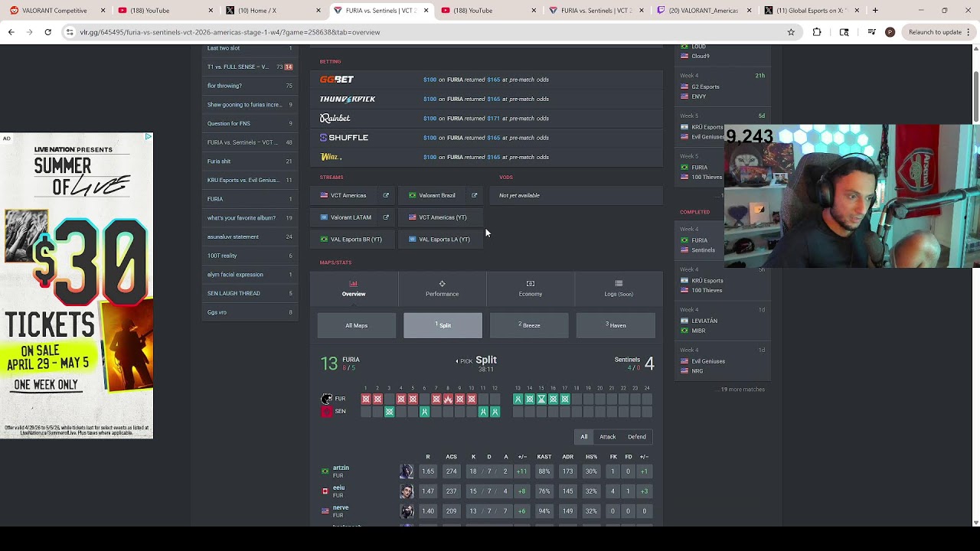Open Valorant LATAM stream
The height and width of the screenshot is (551, 980).
point(351,217)
